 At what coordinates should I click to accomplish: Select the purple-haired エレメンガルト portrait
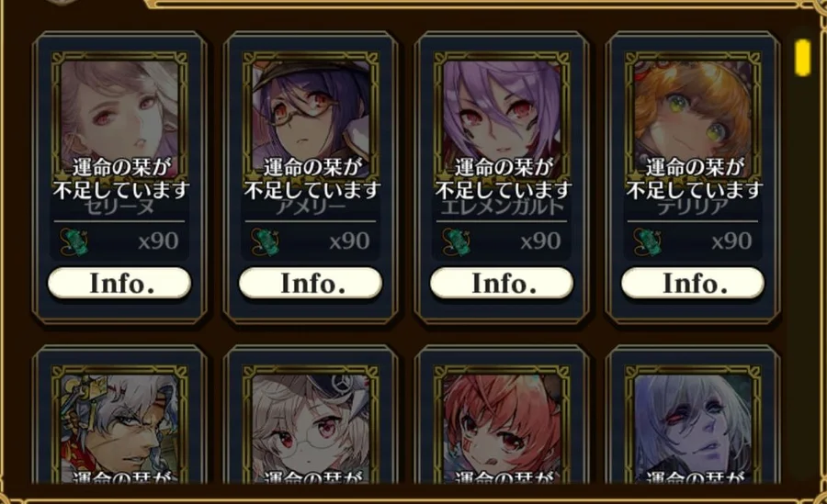pos(502,116)
